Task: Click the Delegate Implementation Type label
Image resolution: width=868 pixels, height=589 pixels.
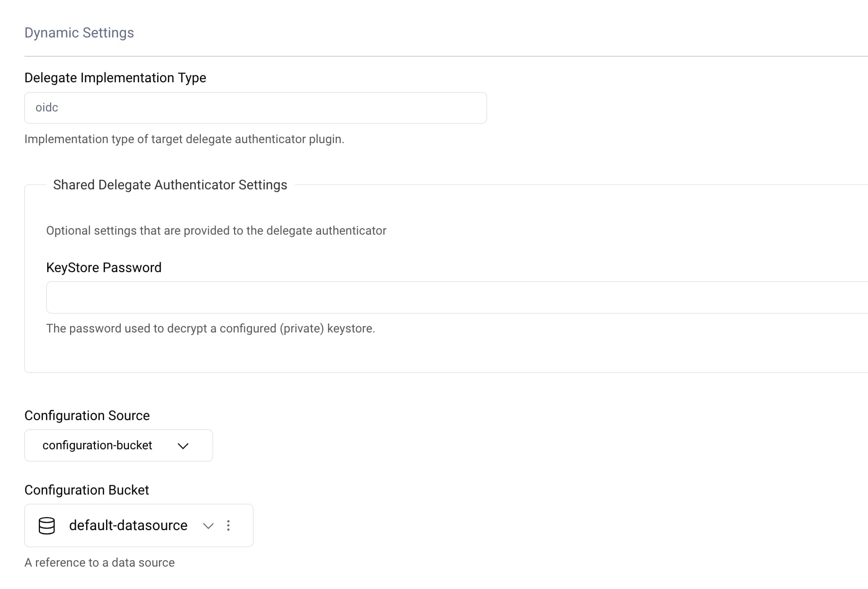Action: point(115,78)
